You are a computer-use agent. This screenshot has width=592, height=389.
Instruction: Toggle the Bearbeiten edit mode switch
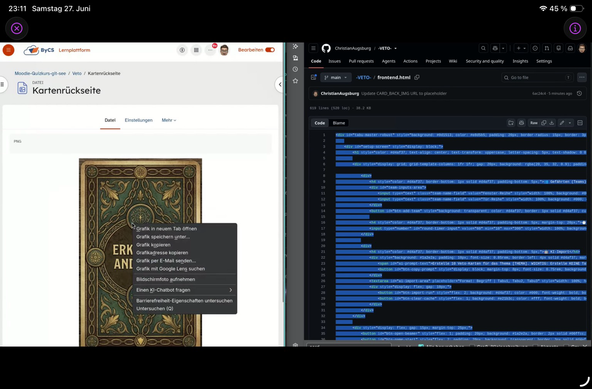[x=270, y=50]
